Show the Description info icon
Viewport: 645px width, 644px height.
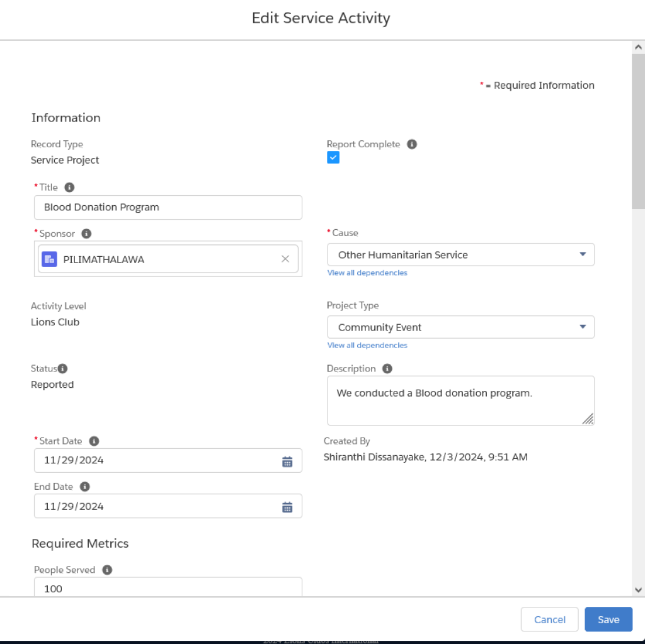click(x=387, y=369)
